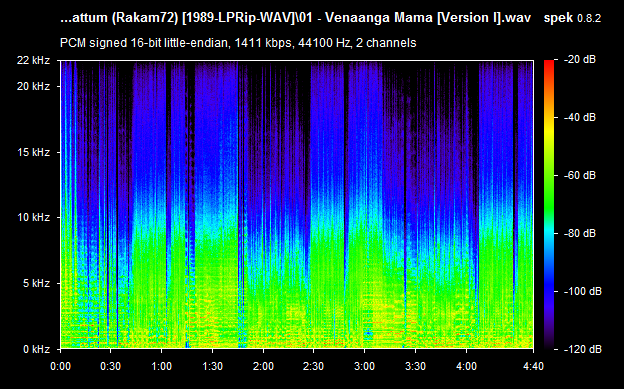Screen dimensions: 624x389
Task: Click the 'spek' application name label
Action: coord(558,18)
